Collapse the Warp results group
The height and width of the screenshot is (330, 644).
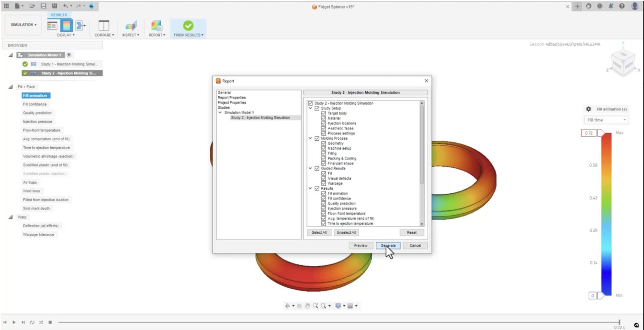pyautogui.click(x=11, y=217)
